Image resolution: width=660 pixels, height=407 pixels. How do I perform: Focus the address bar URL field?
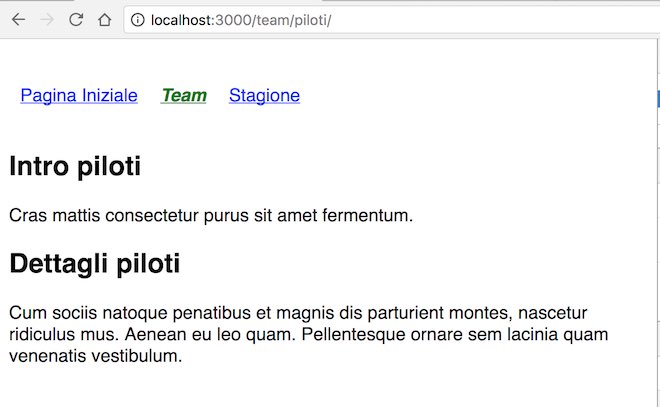click(x=400, y=20)
